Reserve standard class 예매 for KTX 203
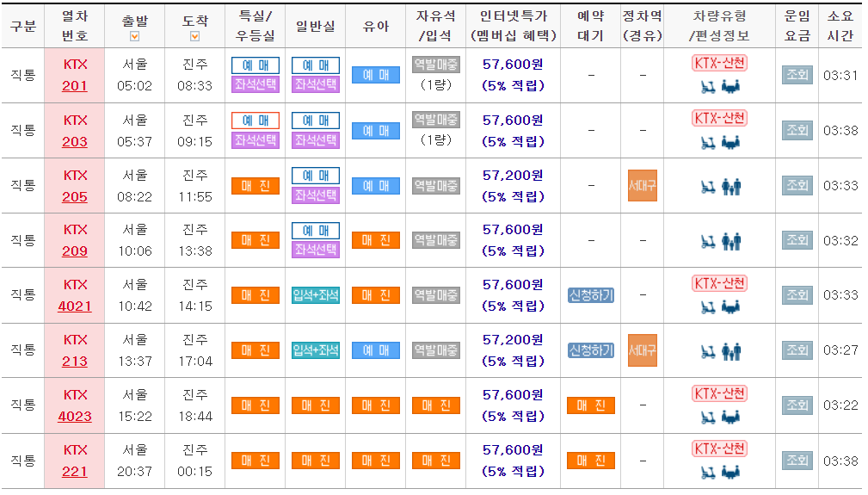Image resolution: width=868 pixels, height=495 pixels. coord(316,121)
